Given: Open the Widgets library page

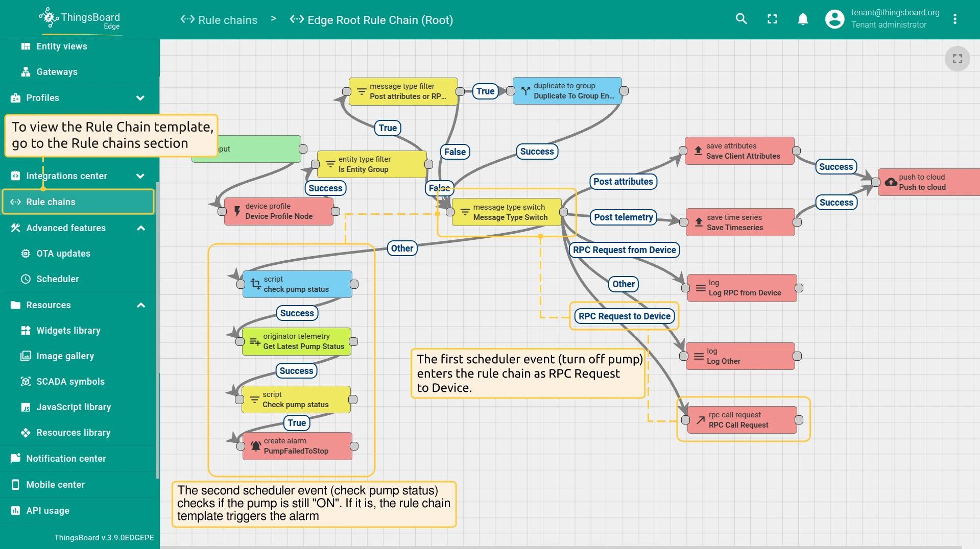Looking at the screenshot, I should 68,331.
